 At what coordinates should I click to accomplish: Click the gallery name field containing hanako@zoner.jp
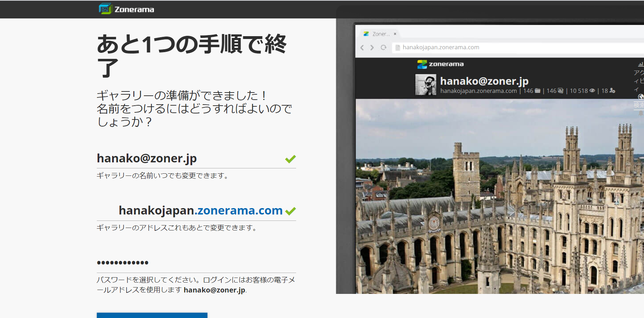click(x=196, y=158)
